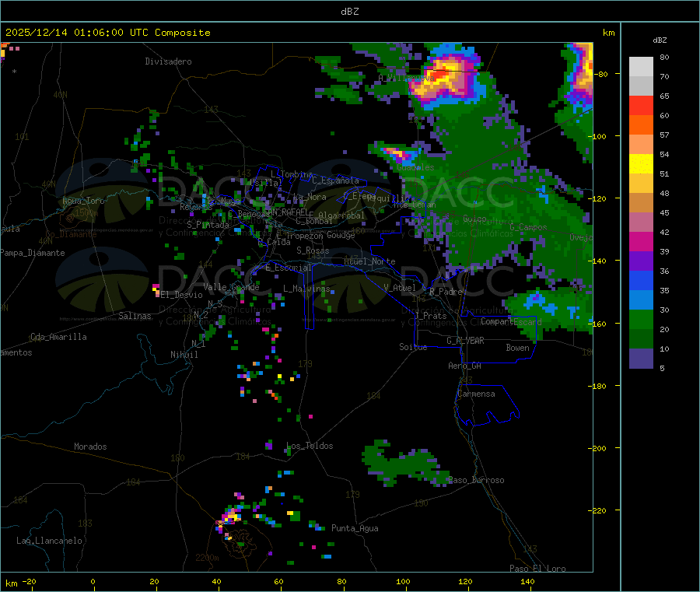
Task: Click the Aero_GA location label
Action: [x=465, y=366]
